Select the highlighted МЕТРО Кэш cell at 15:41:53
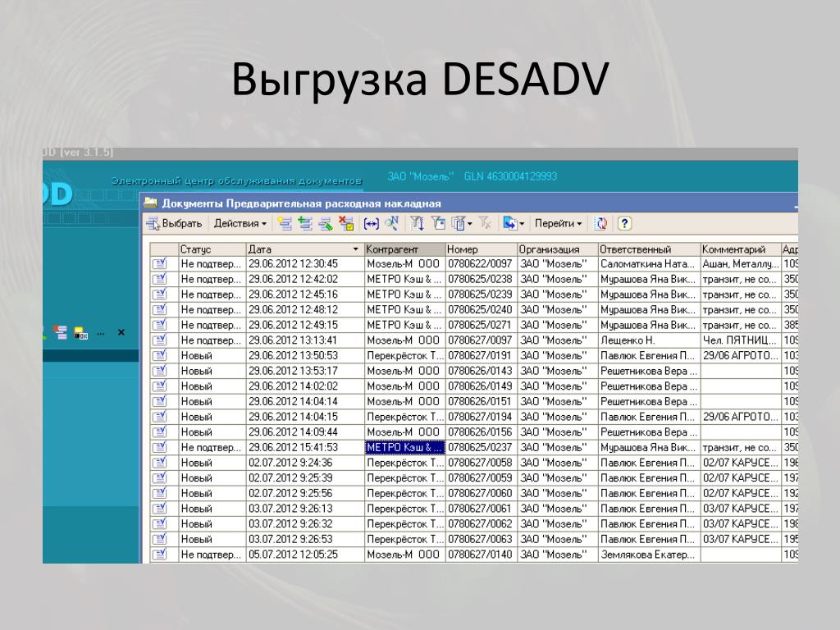840x630 pixels. tap(405, 447)
